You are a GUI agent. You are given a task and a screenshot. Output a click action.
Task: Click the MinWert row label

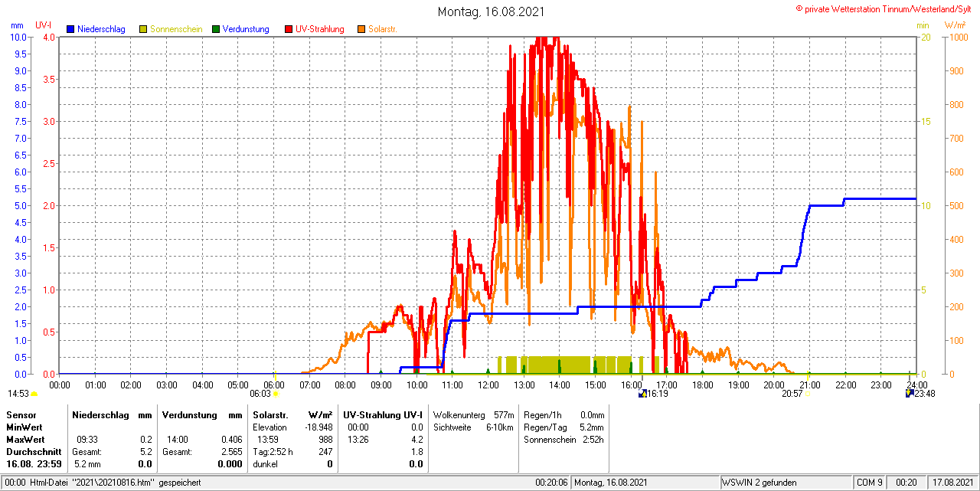(x=24, y=427)
